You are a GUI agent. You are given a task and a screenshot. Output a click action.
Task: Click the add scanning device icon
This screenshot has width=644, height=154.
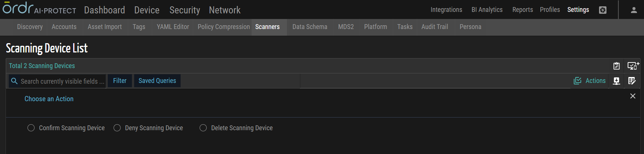[633, 66]
